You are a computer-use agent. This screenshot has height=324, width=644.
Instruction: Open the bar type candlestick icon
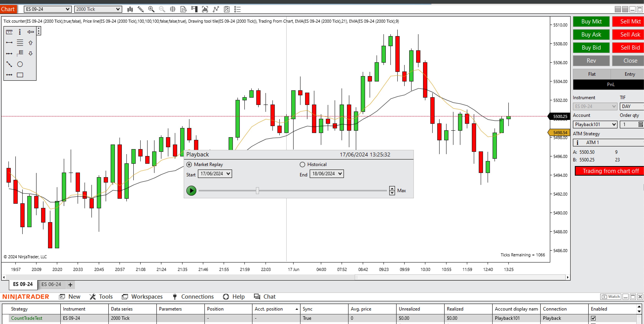(130, 9)
